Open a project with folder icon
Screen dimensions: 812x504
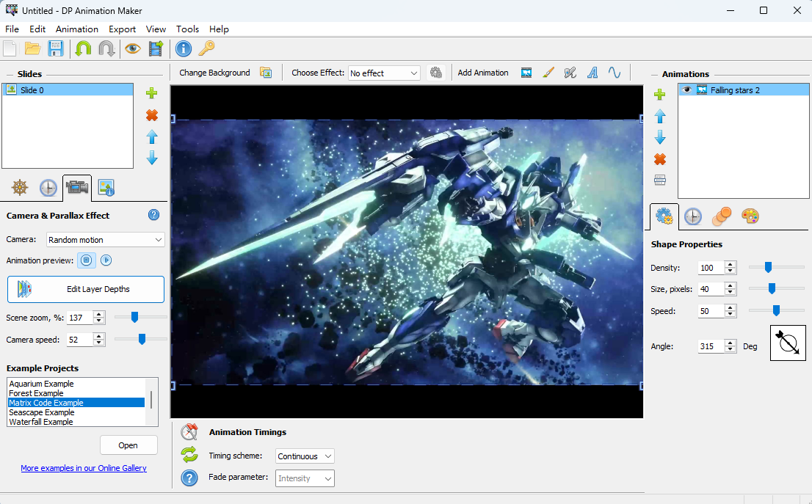point(32,48)
